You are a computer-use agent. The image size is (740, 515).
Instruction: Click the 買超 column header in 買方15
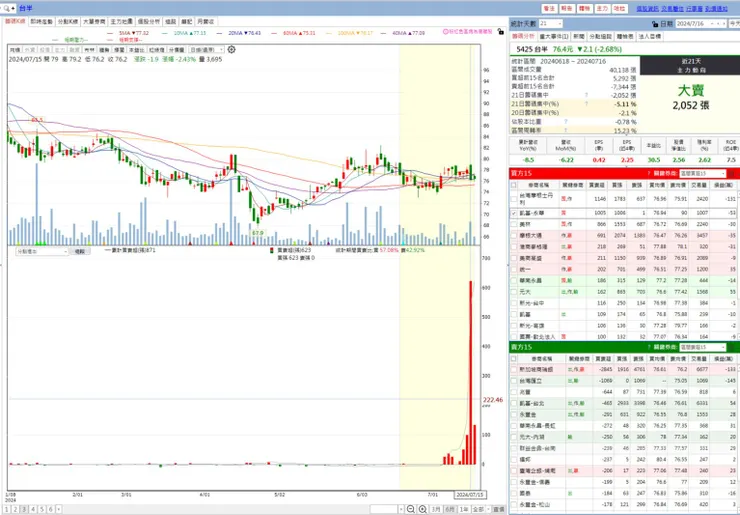(x=597, y=186)
